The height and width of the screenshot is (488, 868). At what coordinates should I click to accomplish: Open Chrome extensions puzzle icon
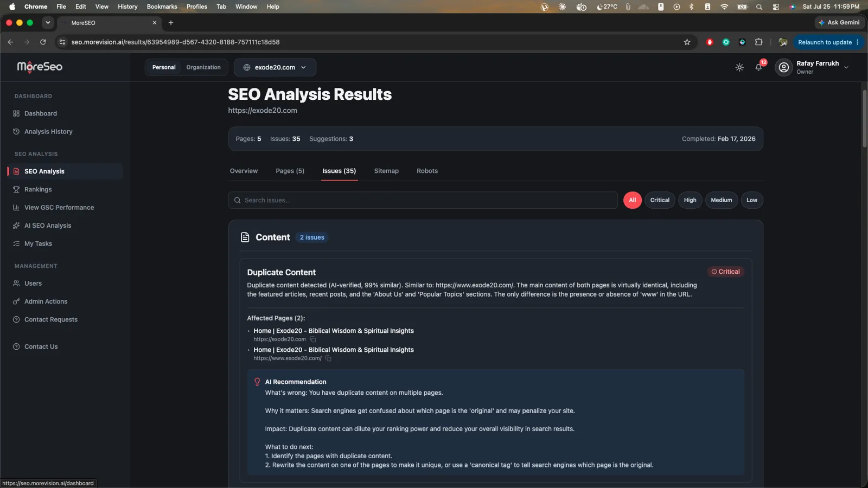pos(758,42)
